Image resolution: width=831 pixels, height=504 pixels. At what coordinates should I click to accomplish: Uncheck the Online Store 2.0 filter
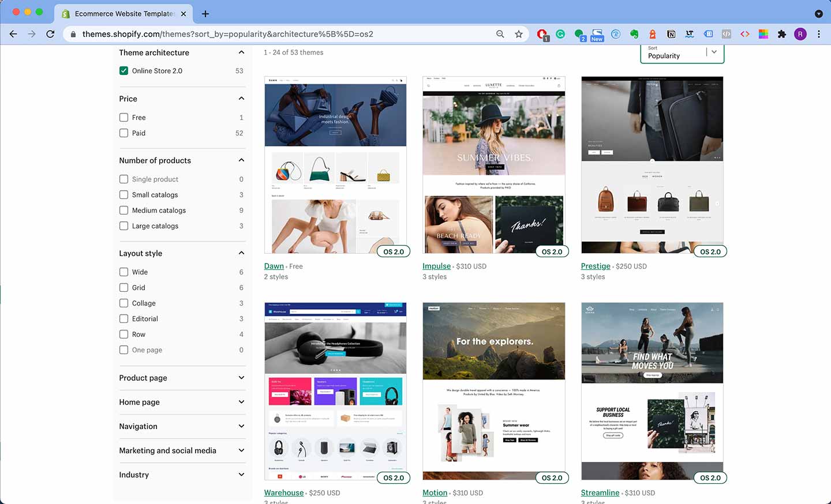(123, 71)
